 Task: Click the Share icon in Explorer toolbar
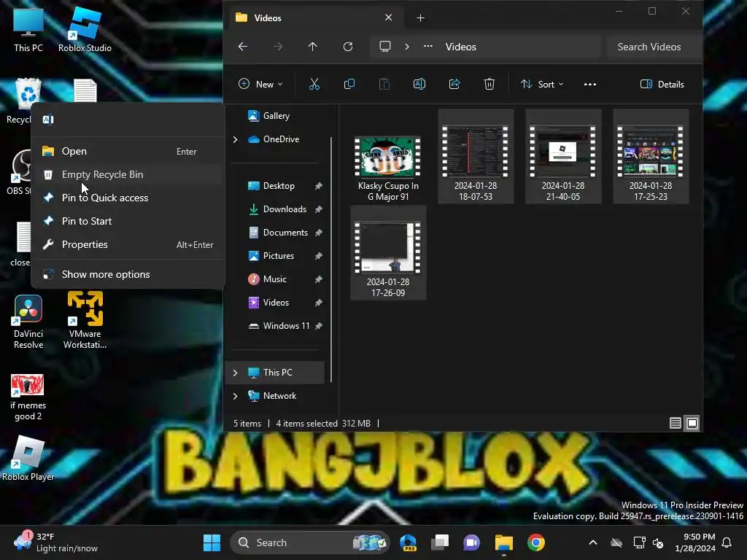454,85
